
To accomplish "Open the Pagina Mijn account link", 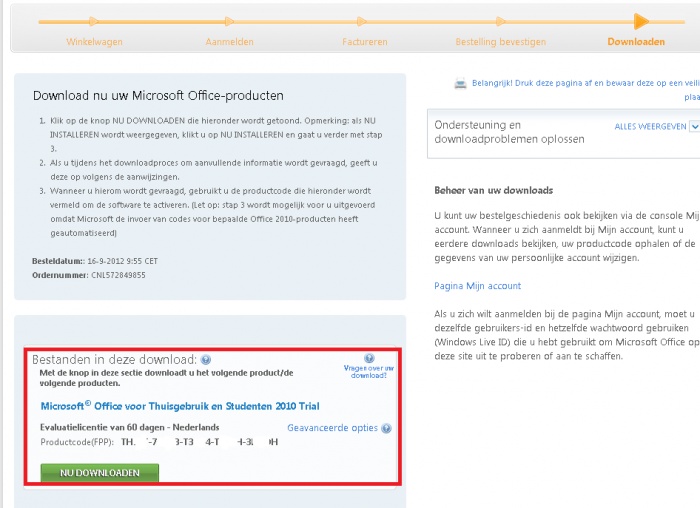I will point(478,286).
